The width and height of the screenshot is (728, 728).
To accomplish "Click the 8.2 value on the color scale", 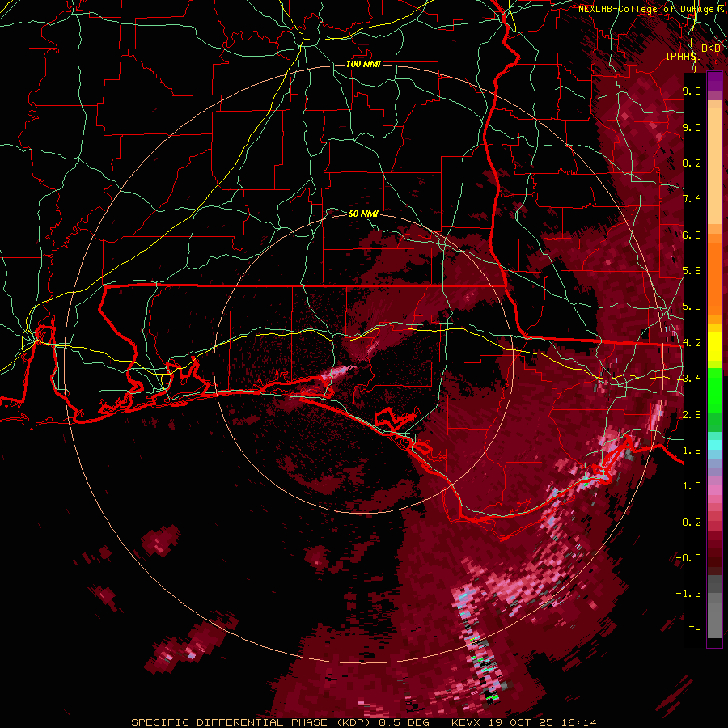I will (x=692, y=163).
